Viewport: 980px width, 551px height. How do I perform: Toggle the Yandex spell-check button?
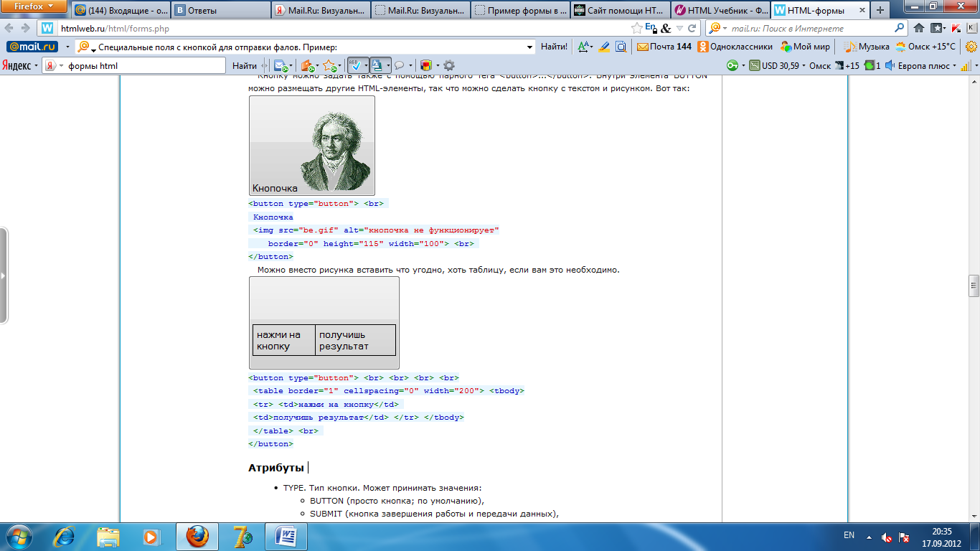coord(358,65)
